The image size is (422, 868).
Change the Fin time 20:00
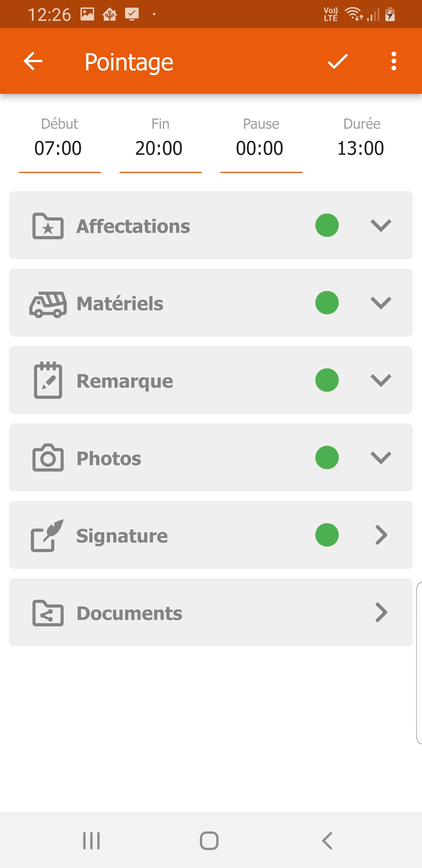tap(159, 148)
